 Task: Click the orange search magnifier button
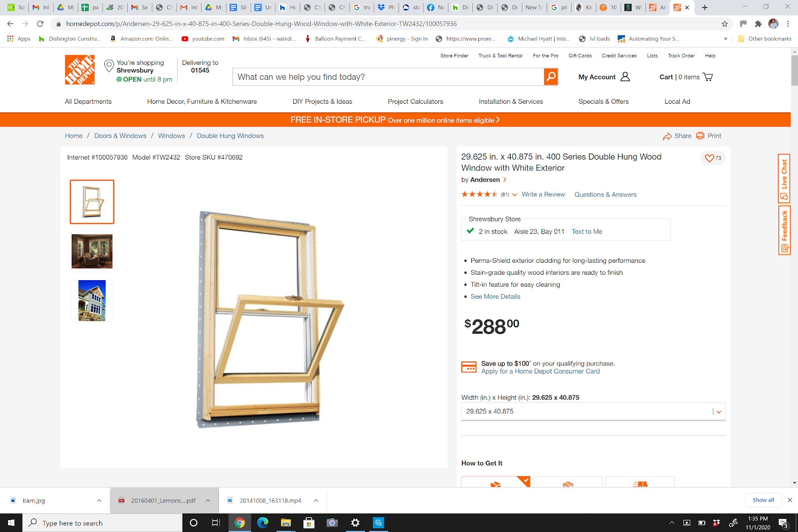(x=551, y=77)
